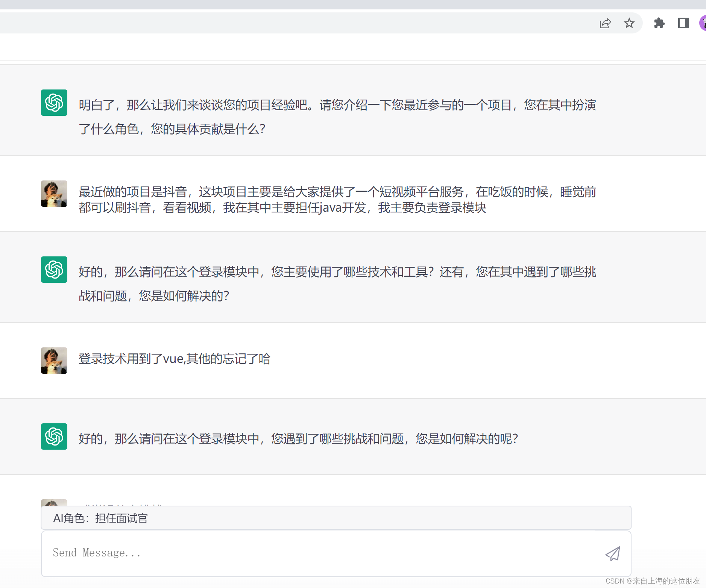The image size is (706, 588).
Task: Click the bookmark star icon
Action: pyautogui.click(x=629, y=23)
